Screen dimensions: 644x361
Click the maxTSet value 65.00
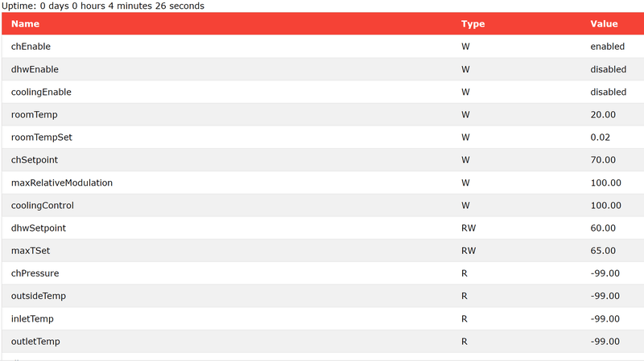click(603, 251)
